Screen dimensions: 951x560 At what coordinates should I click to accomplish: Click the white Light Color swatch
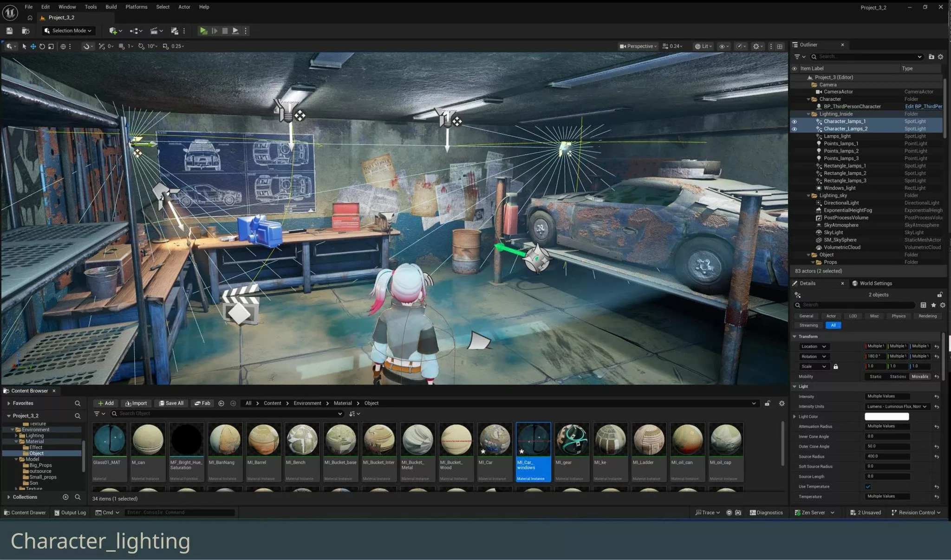[886, 417]
